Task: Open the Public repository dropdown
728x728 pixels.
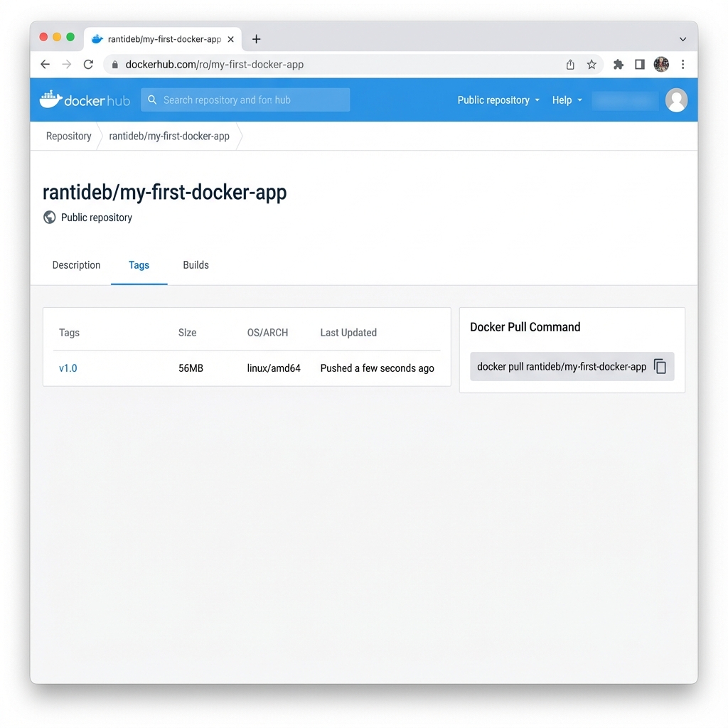Action: coord(498,100)
